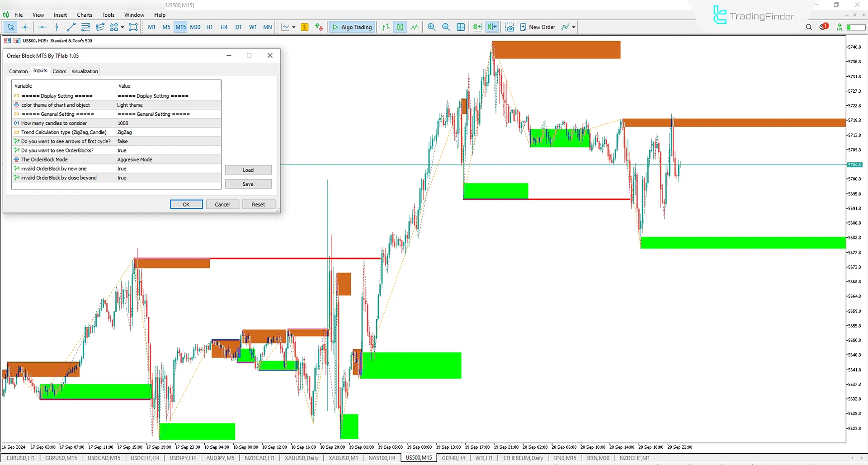
Task: Take a chart screenshot with camera icon
Action: (x=509, y=27)
